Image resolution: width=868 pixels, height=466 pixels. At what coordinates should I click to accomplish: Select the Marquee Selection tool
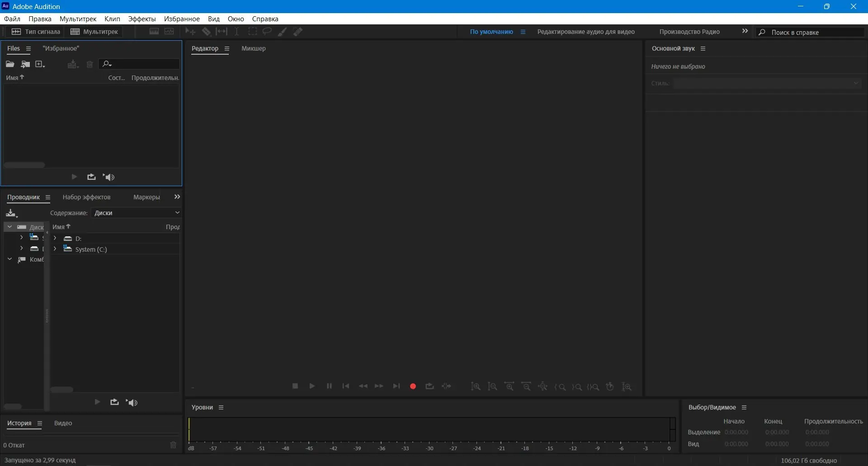tap(252, 32)
